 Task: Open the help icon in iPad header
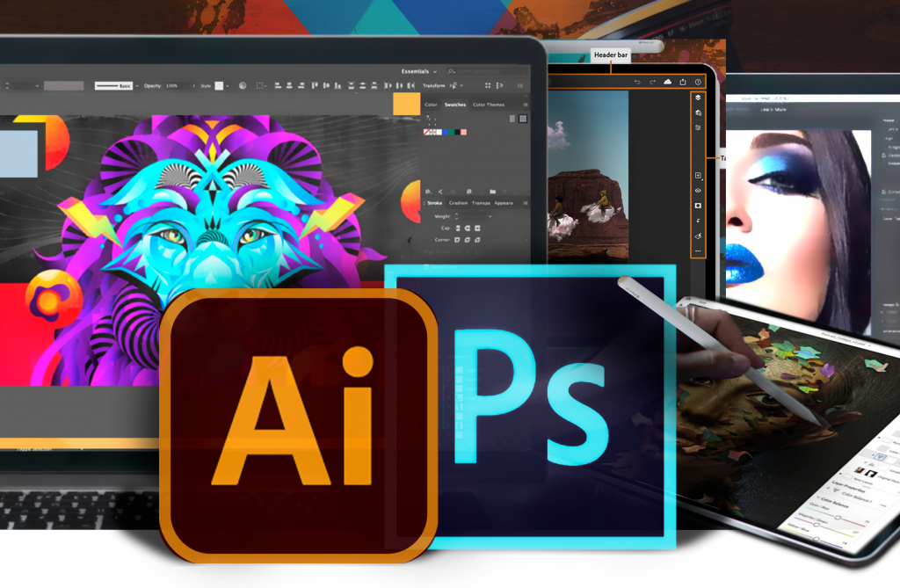[698, 82]
